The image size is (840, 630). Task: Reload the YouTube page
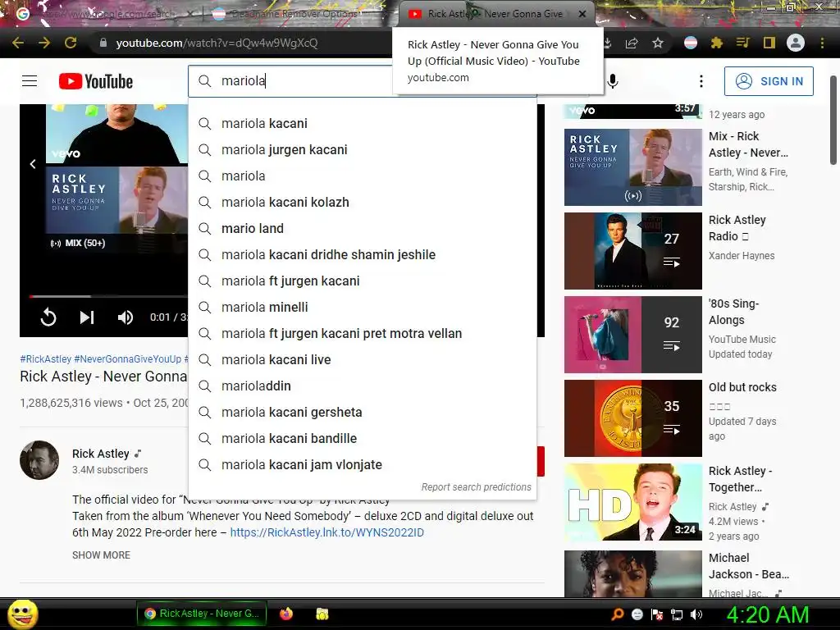tap(71, 43)
